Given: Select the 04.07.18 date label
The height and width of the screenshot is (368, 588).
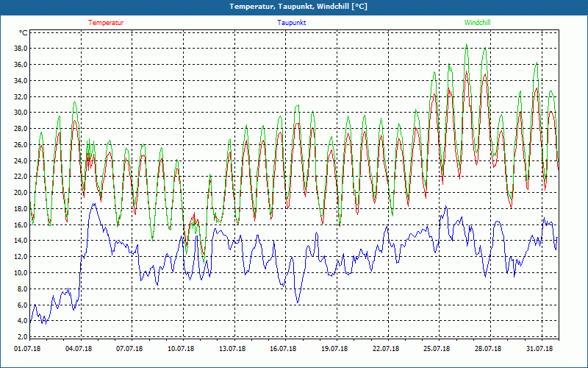Looking at the screenshot, I should pyautogui.click(x=79, y=348).
